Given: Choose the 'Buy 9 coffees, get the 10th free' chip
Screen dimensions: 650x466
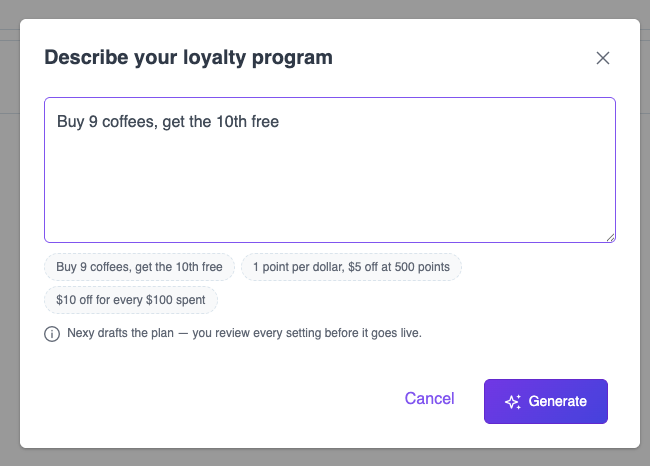Looking at the screenshot, I should 139,267.
